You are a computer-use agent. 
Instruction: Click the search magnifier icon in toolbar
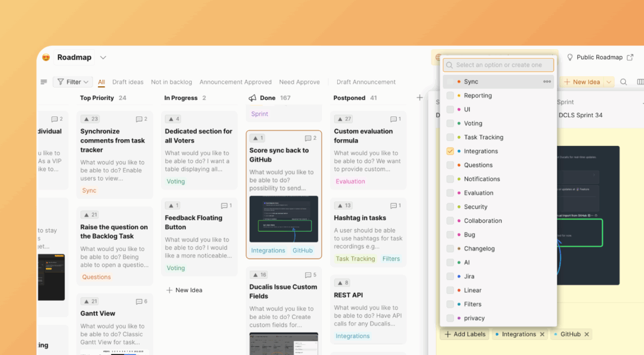[624, 82]
